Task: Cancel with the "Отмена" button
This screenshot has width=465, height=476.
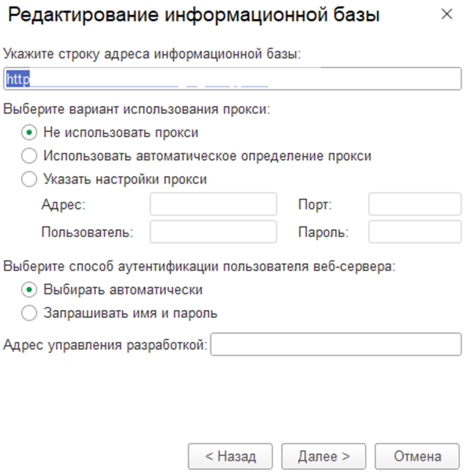Action: 417,456
